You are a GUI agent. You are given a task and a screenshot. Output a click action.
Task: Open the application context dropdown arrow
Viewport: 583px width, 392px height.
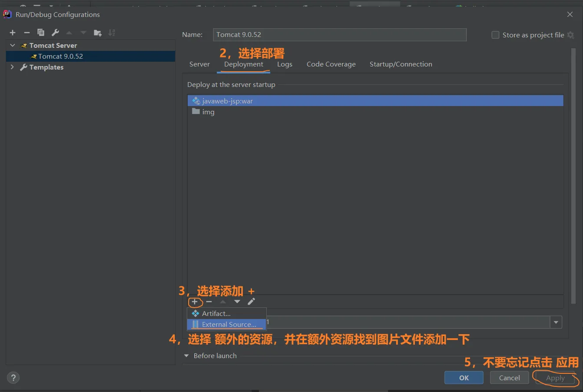tap(556, 322)
